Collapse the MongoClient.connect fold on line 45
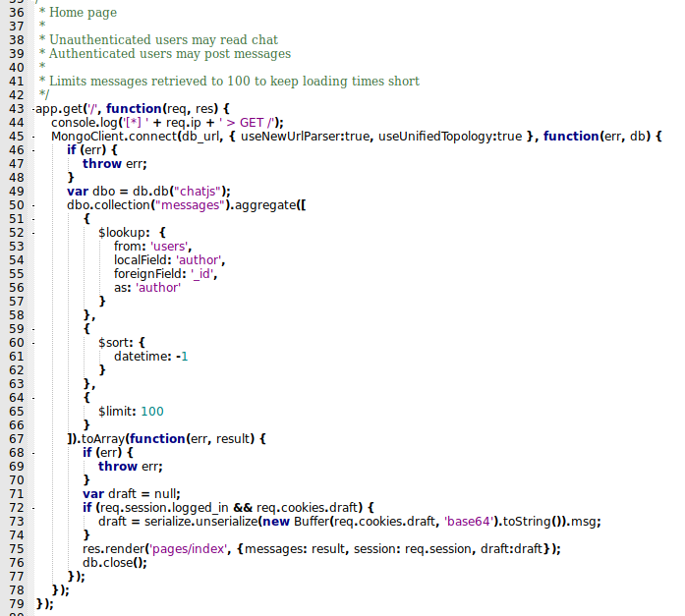 [33, 137]
